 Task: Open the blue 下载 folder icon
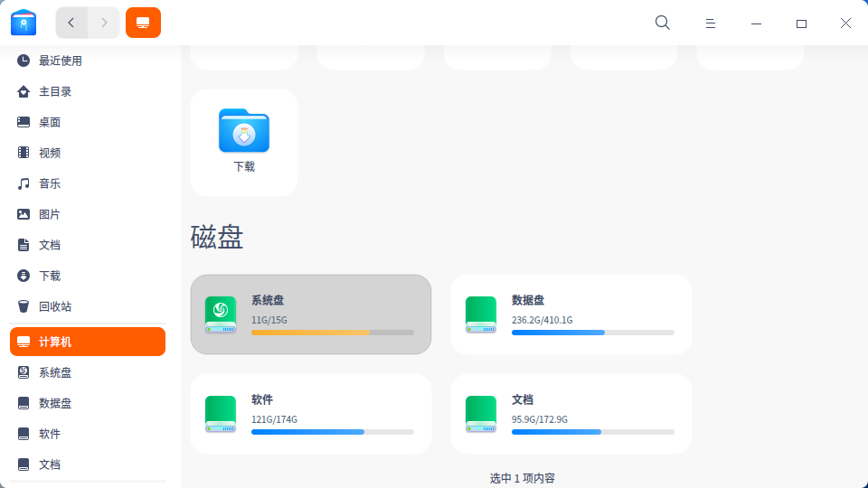(244, 130)
